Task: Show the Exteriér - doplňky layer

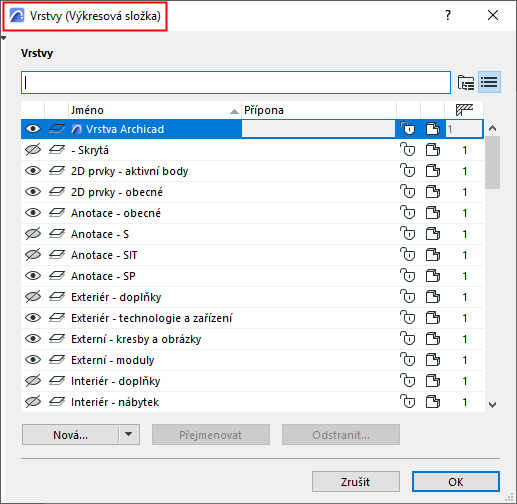Action: click(33, 297)
